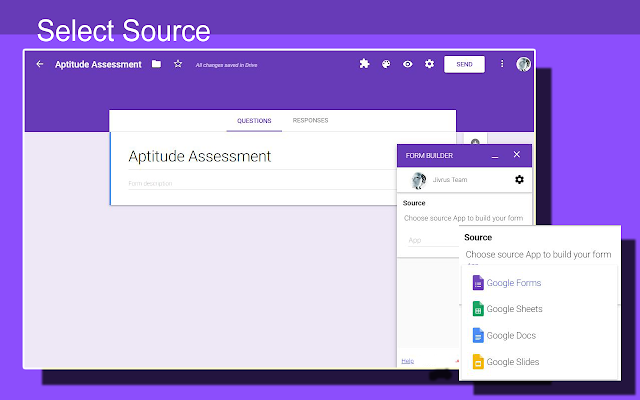Click the add question plus icon
The height and width of the screenshot is (400, 640).
[475, 141]
